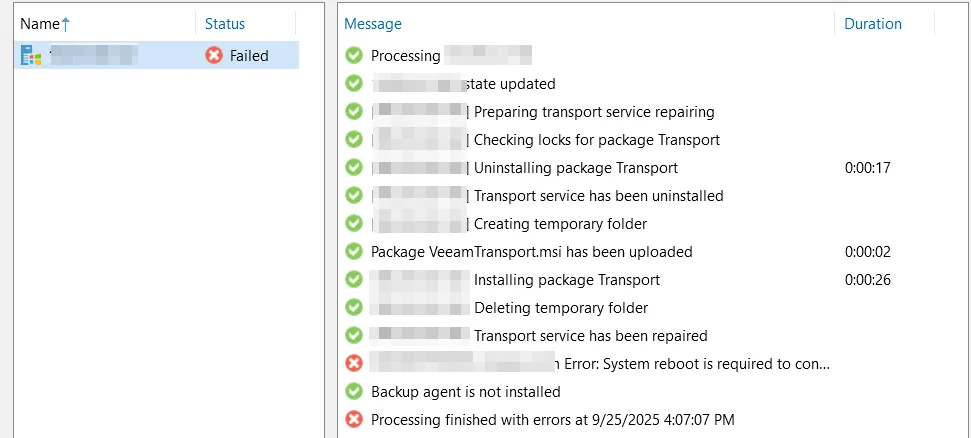
Task: Select Transport service has been repaired message
Action: point(591,336)
